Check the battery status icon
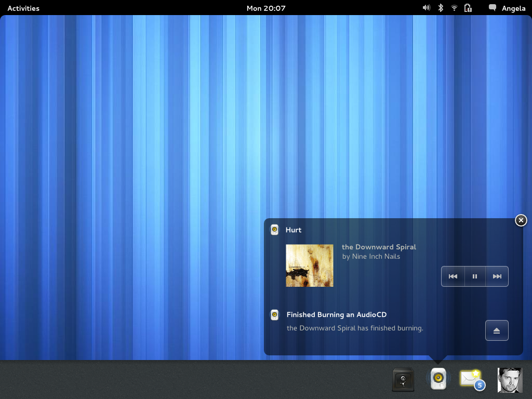Screen dimensions: 532x399 pyautogui.click(x=468, y=8)
